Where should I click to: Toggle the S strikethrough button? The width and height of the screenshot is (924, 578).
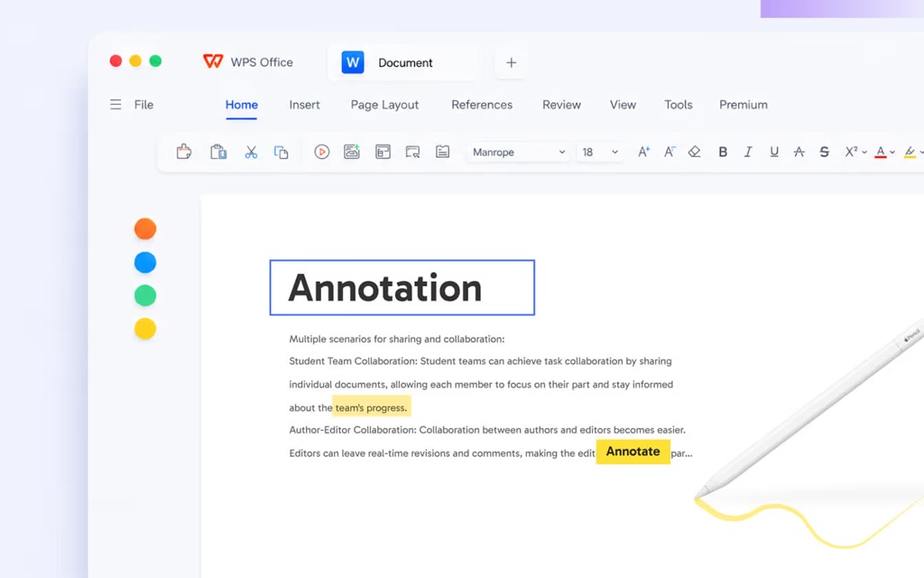click(825, 152)
